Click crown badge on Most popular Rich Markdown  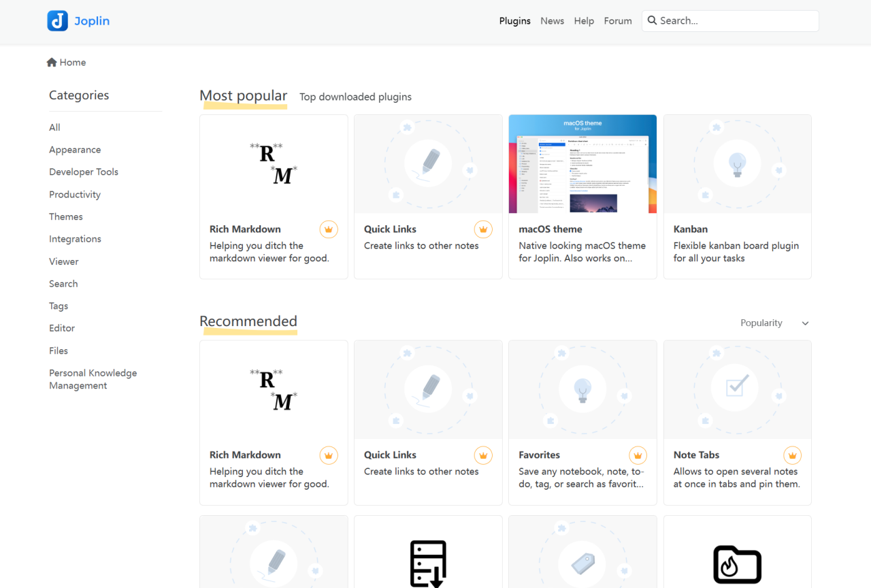coord(329,229)
